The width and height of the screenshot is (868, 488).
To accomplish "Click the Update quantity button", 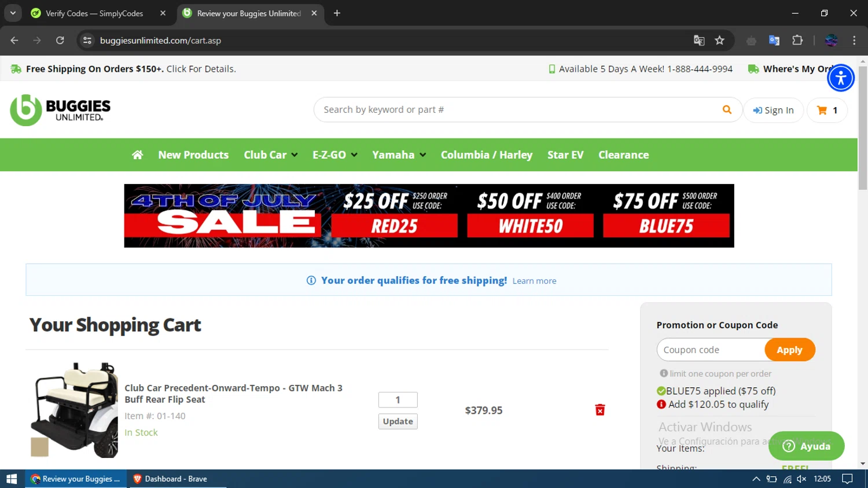I will [398, 421].
